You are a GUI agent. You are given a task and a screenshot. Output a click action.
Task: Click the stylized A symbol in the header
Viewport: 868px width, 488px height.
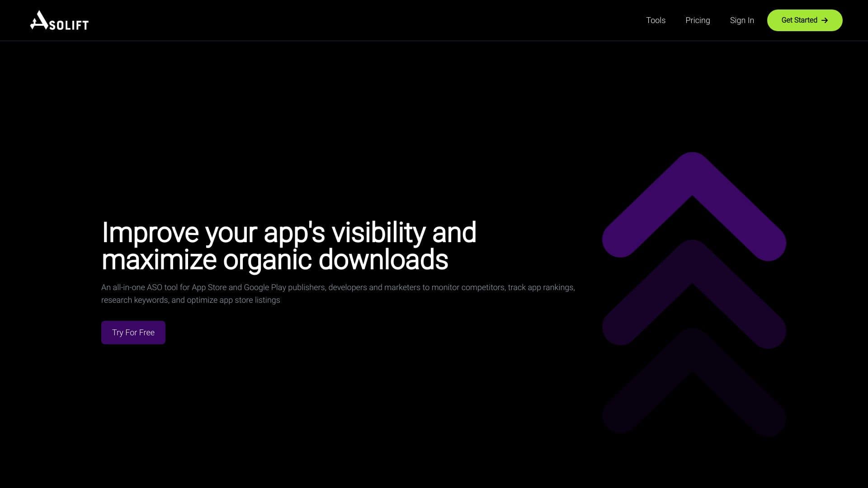tap(40, 20)
